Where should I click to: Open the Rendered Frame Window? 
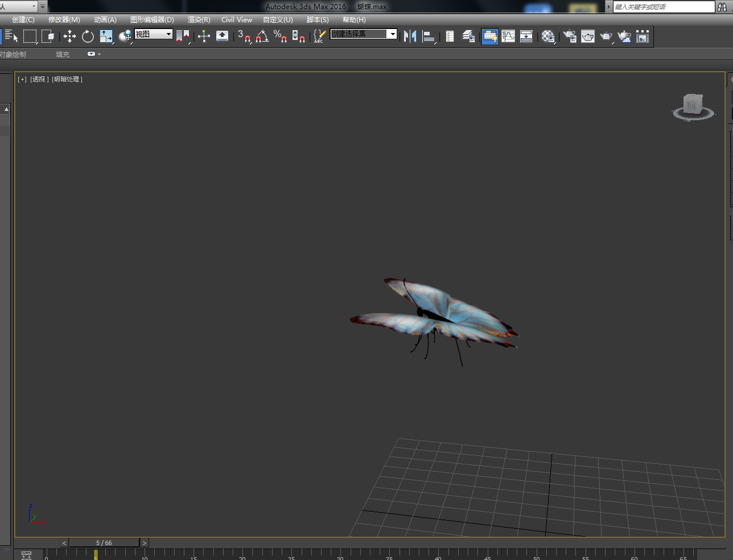tap(588, 36)
